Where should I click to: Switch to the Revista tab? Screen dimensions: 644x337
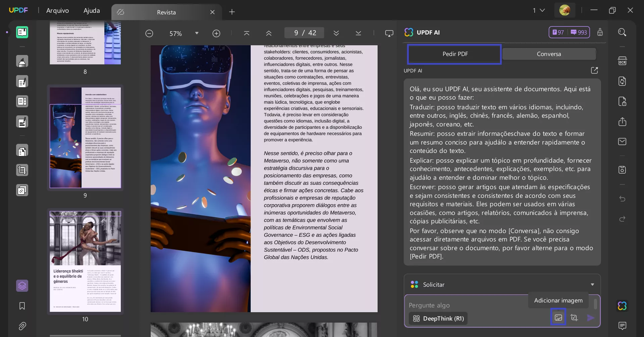[x=166, y=12]
